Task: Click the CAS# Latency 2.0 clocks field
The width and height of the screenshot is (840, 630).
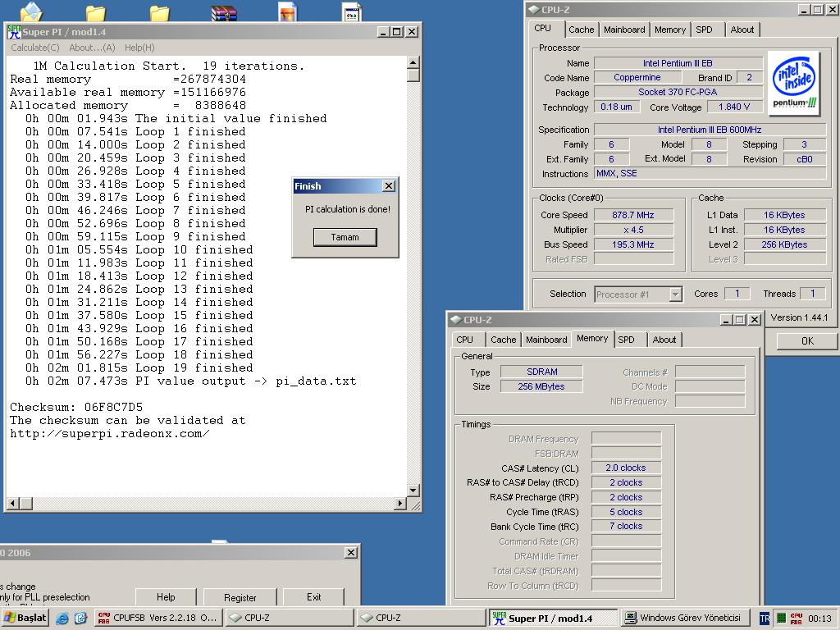Action: [x=626, y=468]
